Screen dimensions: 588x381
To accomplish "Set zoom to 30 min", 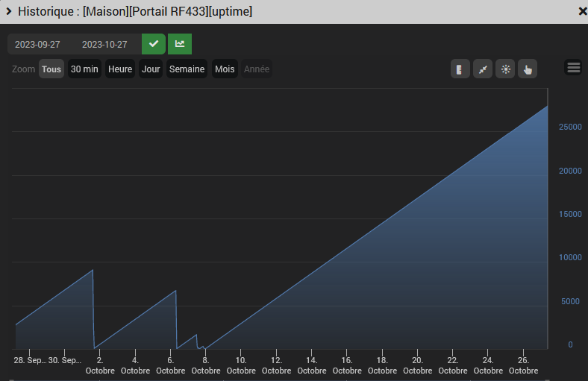I will (x=84, y=69).
